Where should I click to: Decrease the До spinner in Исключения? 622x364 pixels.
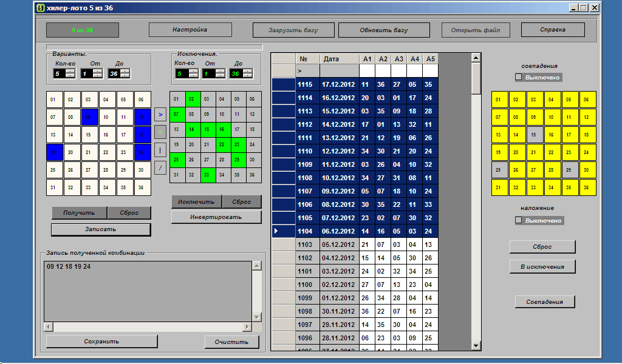[247, 76]
